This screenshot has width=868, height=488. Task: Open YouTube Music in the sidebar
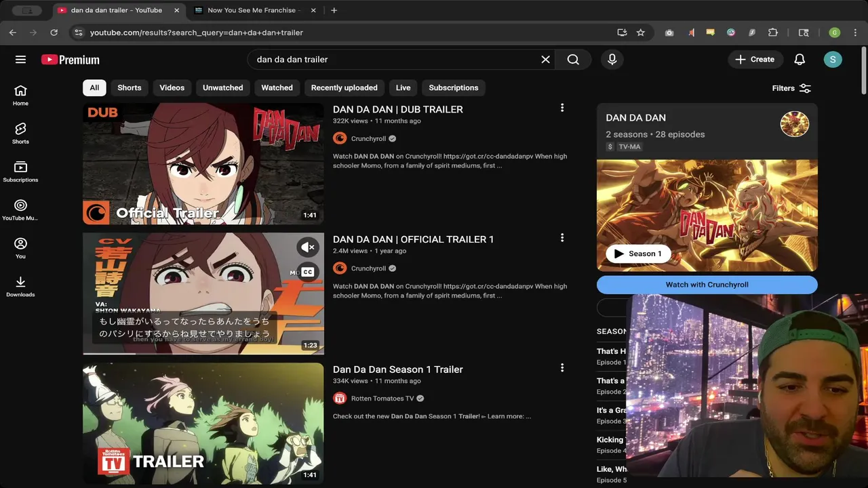click(20, 210)
